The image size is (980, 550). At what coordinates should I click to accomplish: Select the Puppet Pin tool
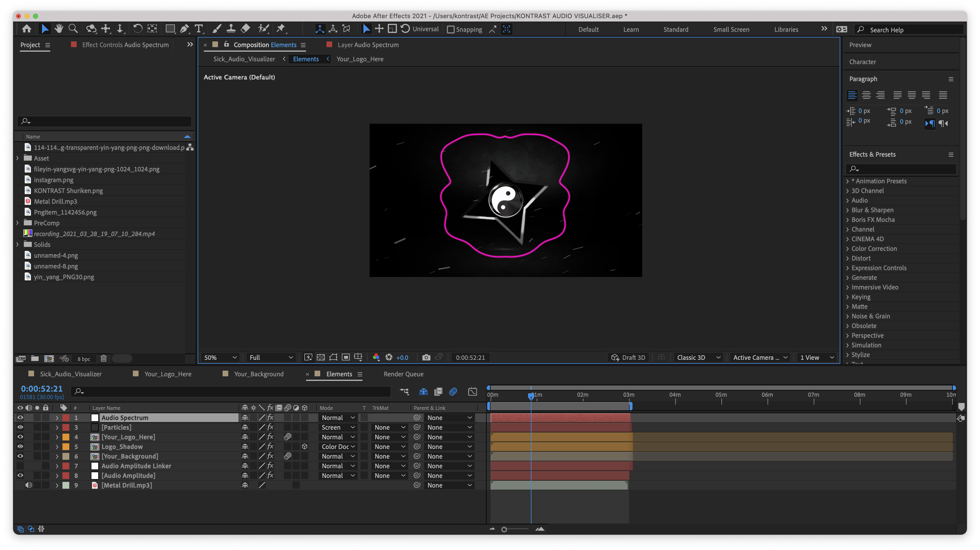point(281,29)
